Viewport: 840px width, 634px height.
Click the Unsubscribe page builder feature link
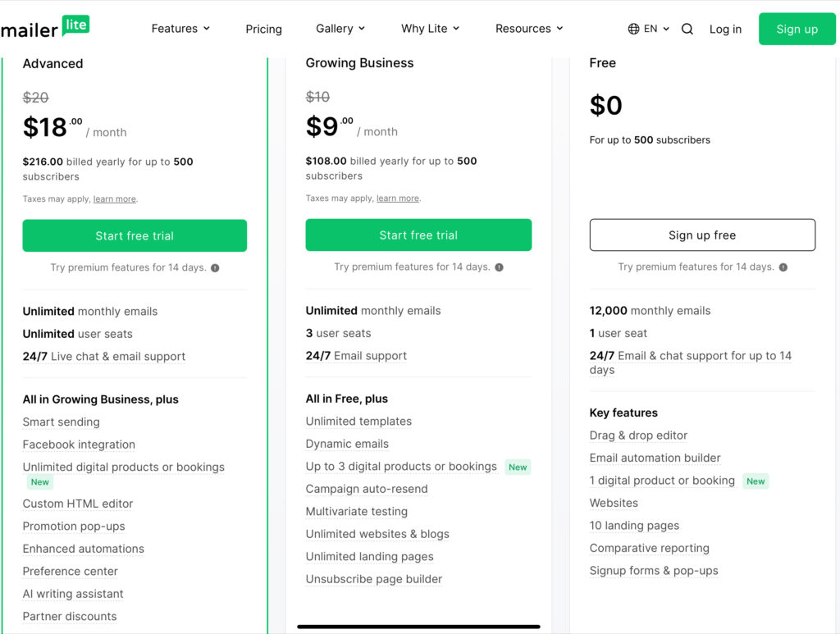pyautogui.click(x=373, y=579)
